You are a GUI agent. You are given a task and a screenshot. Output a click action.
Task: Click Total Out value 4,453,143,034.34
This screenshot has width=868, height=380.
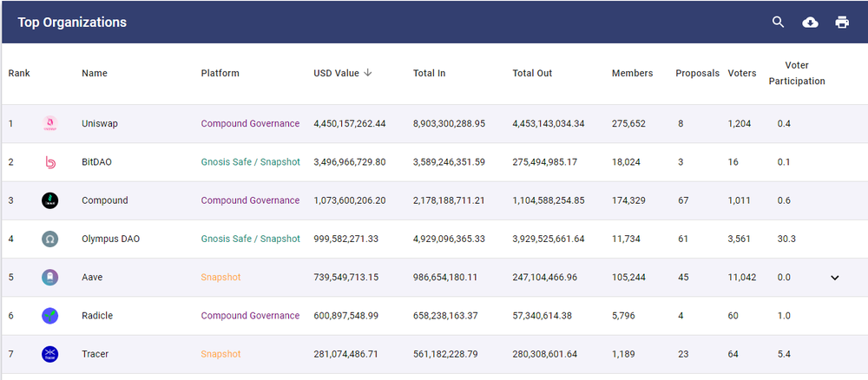(x=549, y=123)
